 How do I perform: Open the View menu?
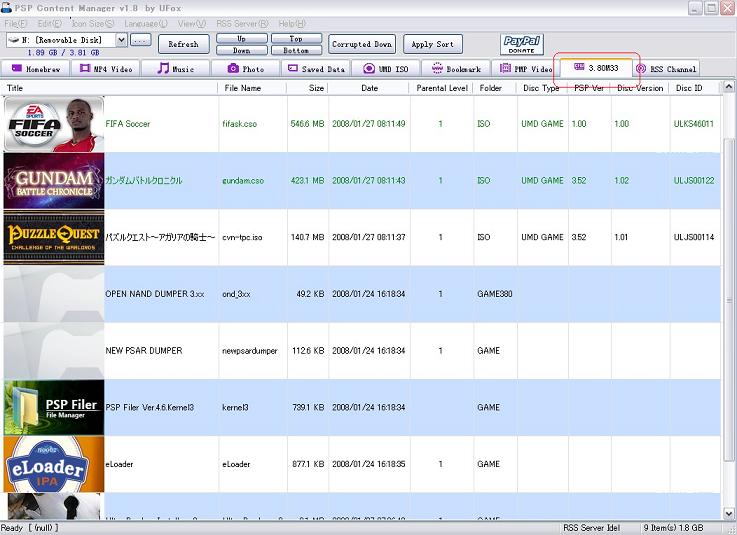click(192, 23)
